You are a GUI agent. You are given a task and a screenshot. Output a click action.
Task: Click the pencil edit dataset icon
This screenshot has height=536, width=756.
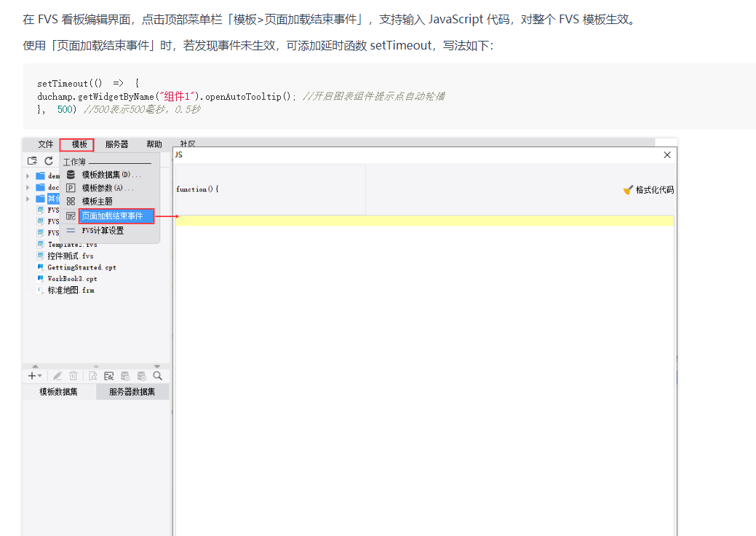pyautogui.click(x=57, y=376)
